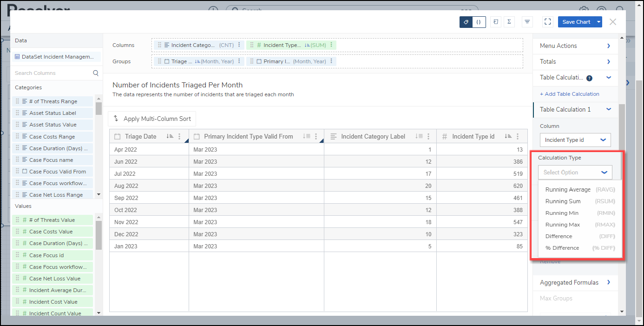
Task: Choose the % Difference calculation option
Action: 562,248
